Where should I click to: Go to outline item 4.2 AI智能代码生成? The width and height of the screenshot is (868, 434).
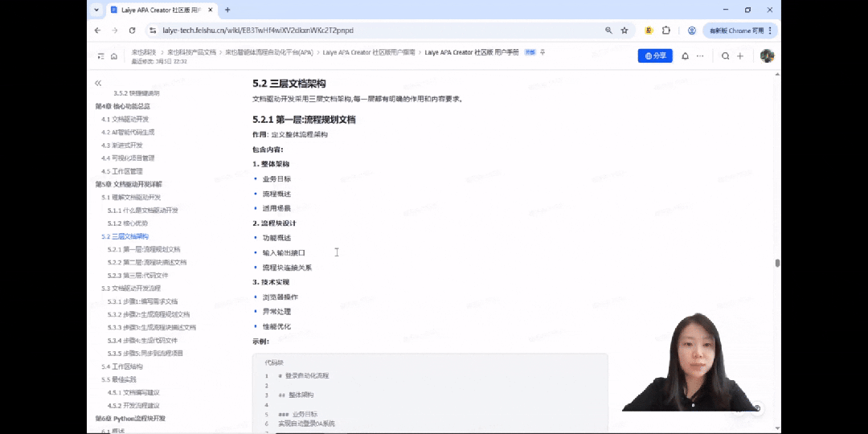click(128, 133)
